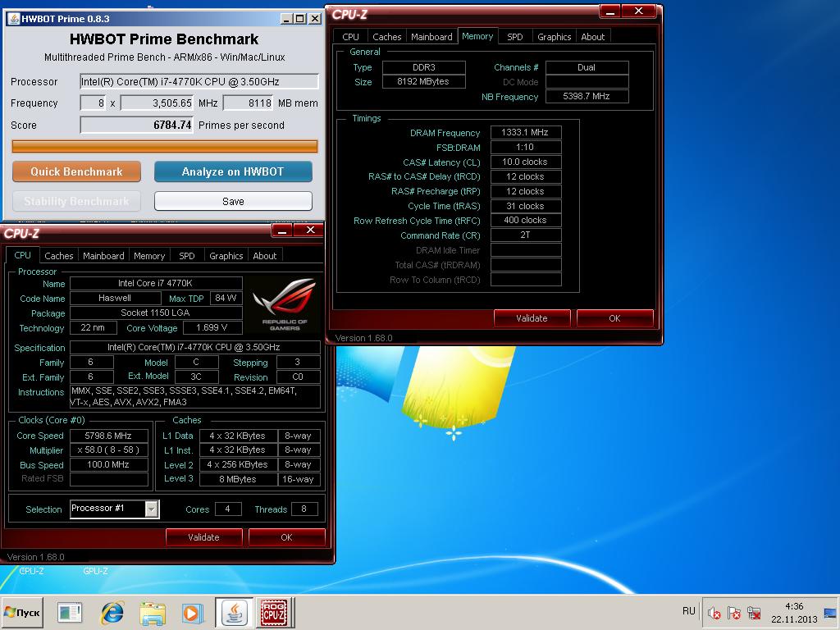Open the Start menu (Пуск)
Screen dimensions: 840x630
[x=22, y=612]
